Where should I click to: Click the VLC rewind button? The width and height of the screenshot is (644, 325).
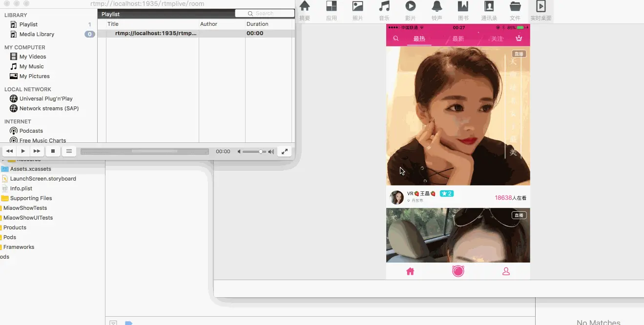click(9, 151)
